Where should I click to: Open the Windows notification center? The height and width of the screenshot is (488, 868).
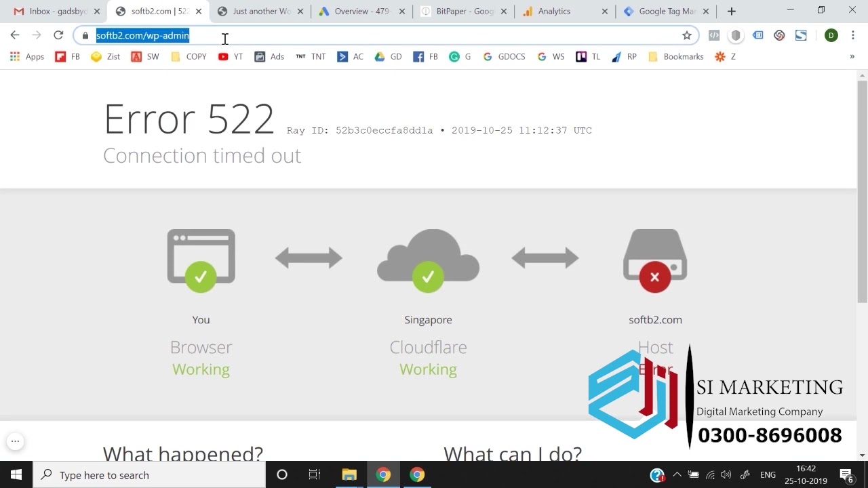coord(846,475)
